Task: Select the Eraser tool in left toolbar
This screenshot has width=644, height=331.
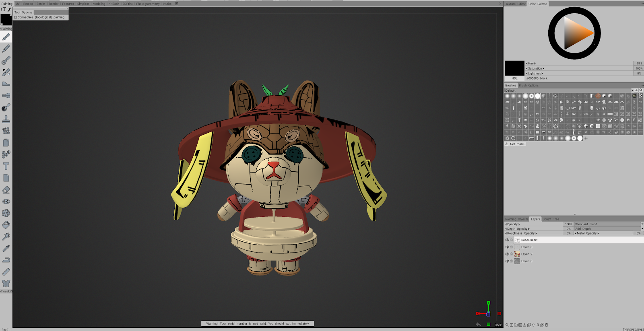Action: pos(6,190)
